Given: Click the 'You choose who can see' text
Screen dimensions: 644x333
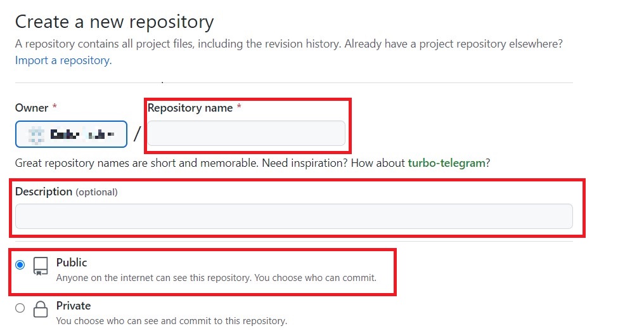Looking at the screenshot, I should (x=171, y=321).
